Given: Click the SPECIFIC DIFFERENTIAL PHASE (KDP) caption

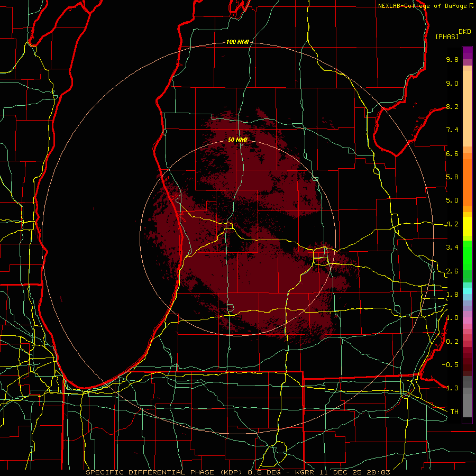Looking at the screenshot, I should 166,472.
